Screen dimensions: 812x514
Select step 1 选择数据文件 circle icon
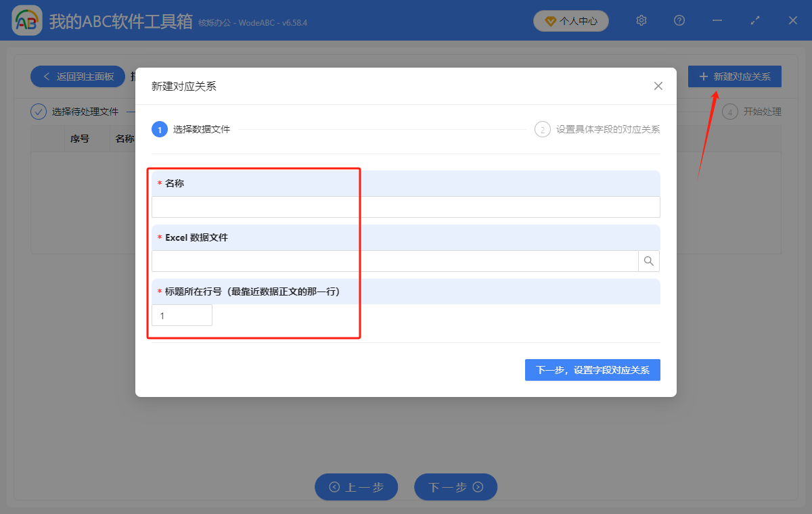click(x=160, y=128)
